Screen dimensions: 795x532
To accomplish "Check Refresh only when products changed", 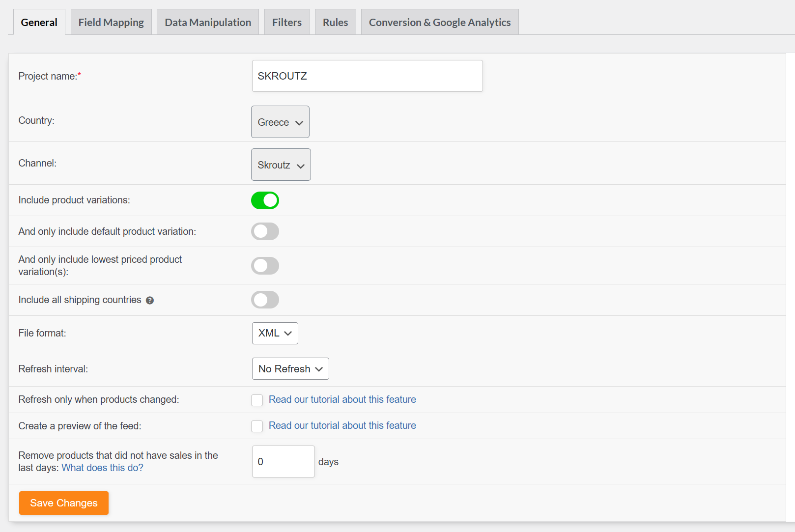I will click(257, 400).
